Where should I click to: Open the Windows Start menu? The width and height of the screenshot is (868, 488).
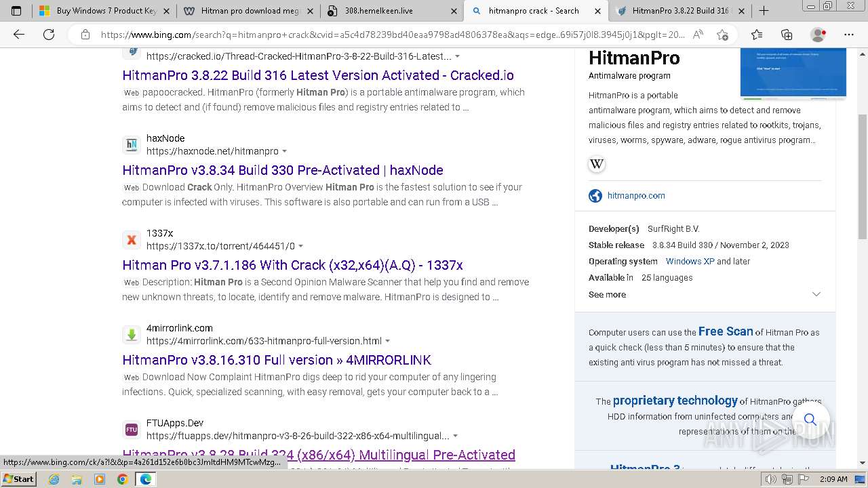pyautogui.click(x=18, y=479)
